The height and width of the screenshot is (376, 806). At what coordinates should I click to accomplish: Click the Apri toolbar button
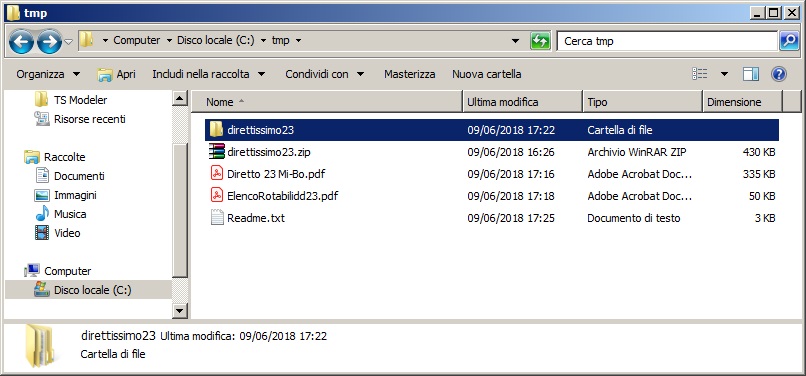117,74
